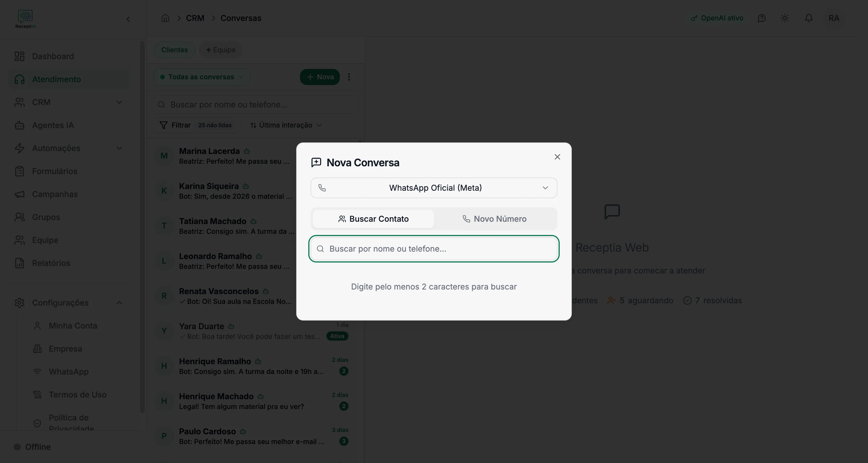This screenshot has width=868, height=463.
Task: Go to home via breadcrumb house icon
Action: 165,18
